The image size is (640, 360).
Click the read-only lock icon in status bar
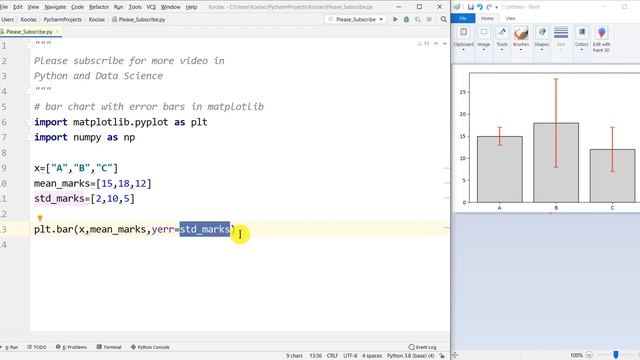[442, 356]
